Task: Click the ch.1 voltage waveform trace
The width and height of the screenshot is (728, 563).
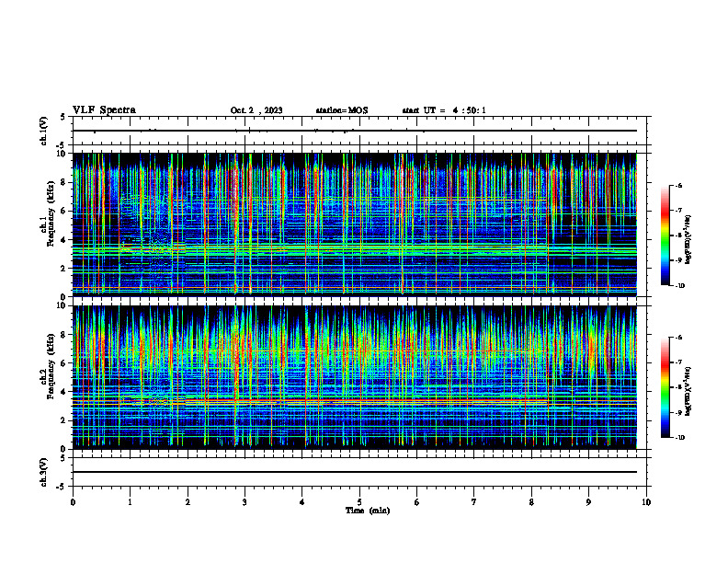Action: tap(355, 131)
